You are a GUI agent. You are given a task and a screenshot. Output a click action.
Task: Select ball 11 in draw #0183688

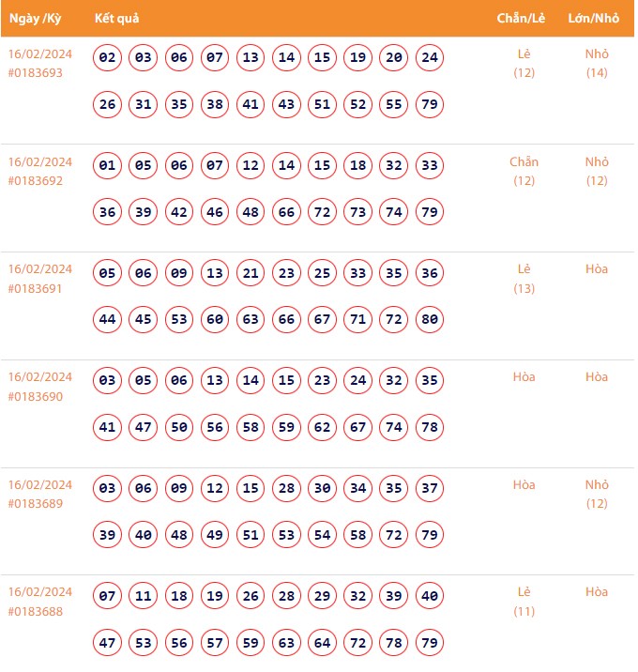(x=144, y=596)
